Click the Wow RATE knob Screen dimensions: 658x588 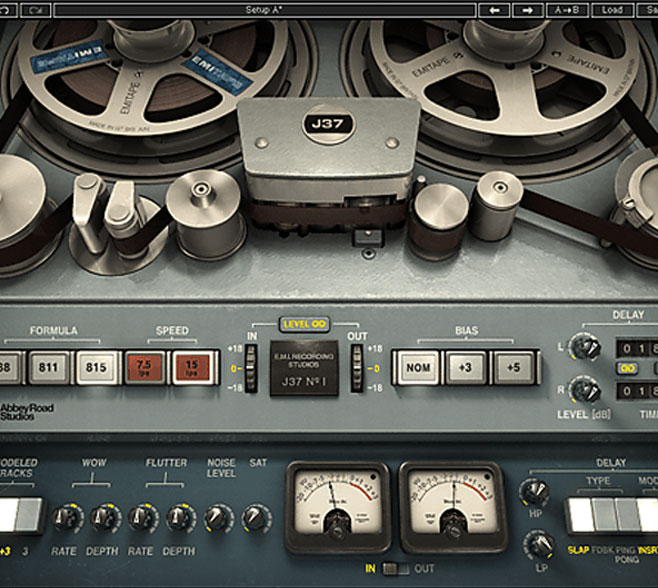67,518
